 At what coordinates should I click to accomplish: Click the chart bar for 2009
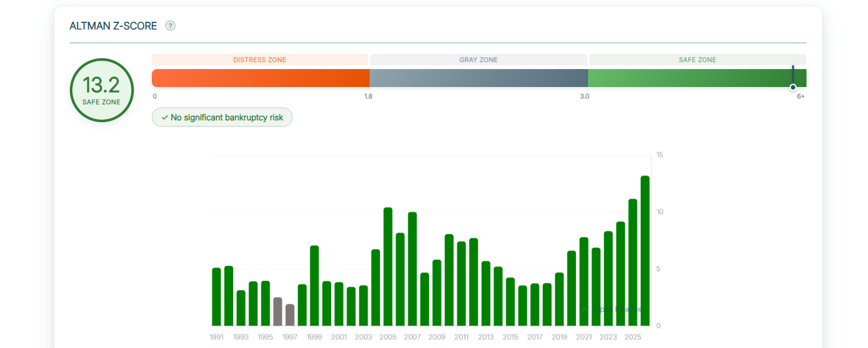(437, 292)
